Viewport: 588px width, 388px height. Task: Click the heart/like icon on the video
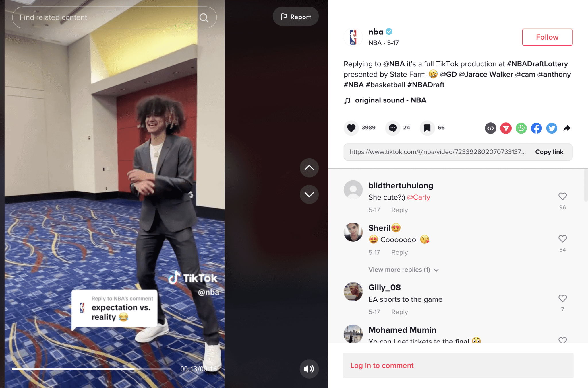click(352, 127)
